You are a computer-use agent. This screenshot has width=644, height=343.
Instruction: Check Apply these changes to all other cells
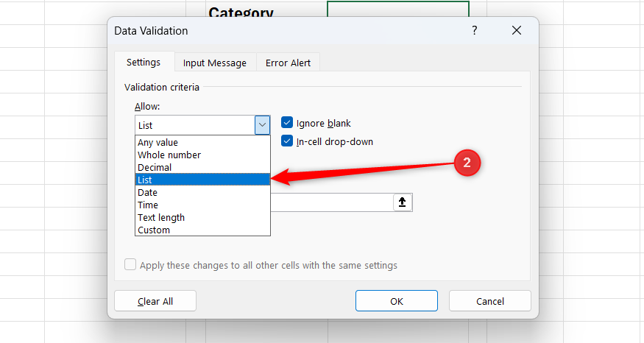(130, 264)
